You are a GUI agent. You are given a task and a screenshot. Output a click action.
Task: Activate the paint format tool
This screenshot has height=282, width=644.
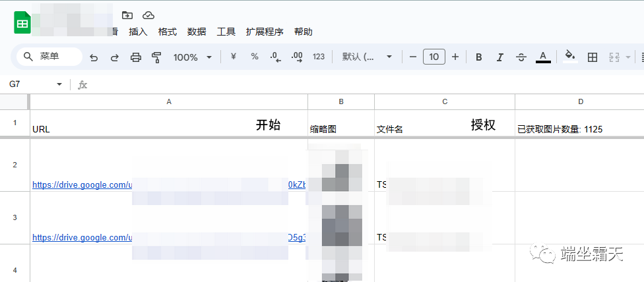(x=156, y=57)
